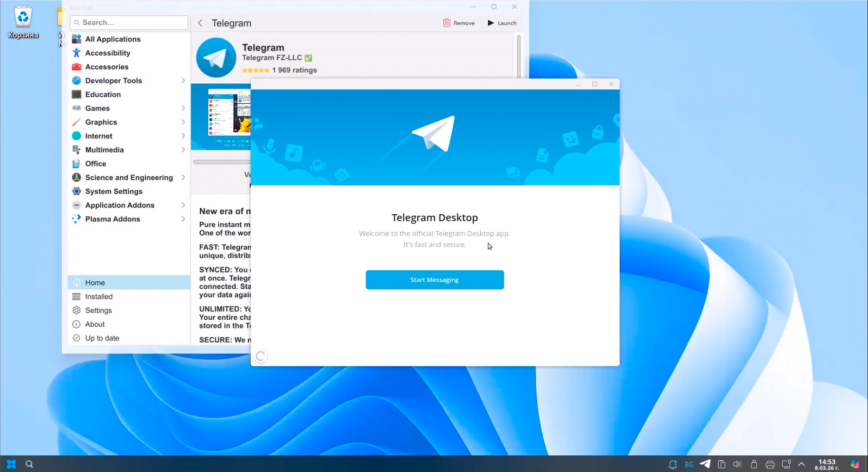Image resolution: width=868 pixels, height=472 pixels.
Task: Click the Discover search field
Action: coord(129,22)
